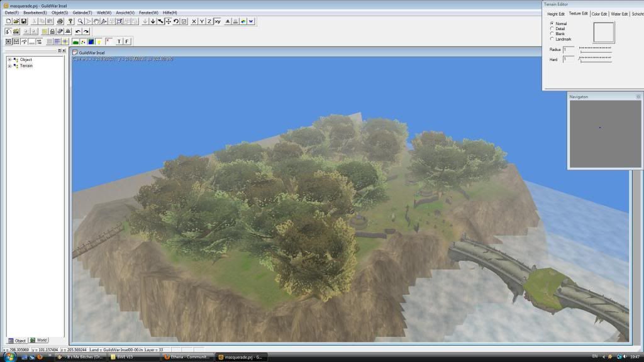
Task: Click the Redo arrow icon
Action: 86,31
